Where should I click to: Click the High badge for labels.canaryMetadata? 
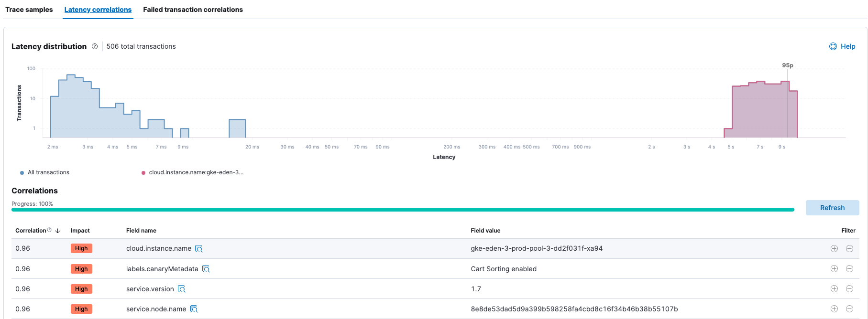click(81, 269)
